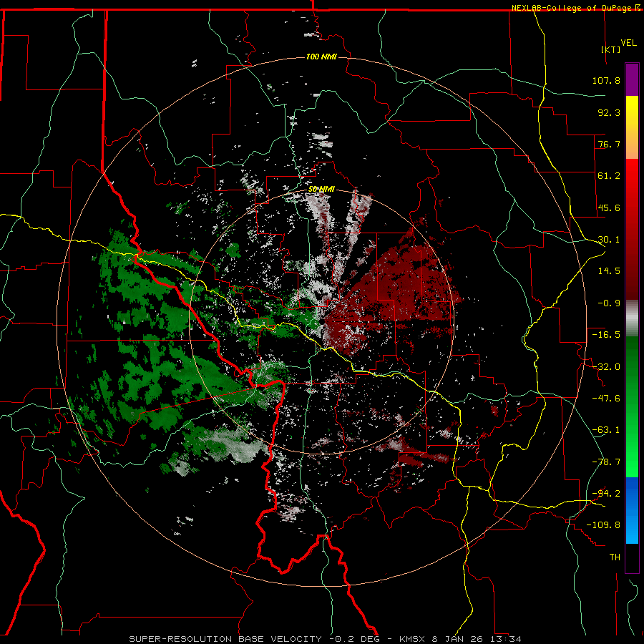Click the 100 NMI range ring label
This screenshot has width=644, height=644.
[321, 57]
